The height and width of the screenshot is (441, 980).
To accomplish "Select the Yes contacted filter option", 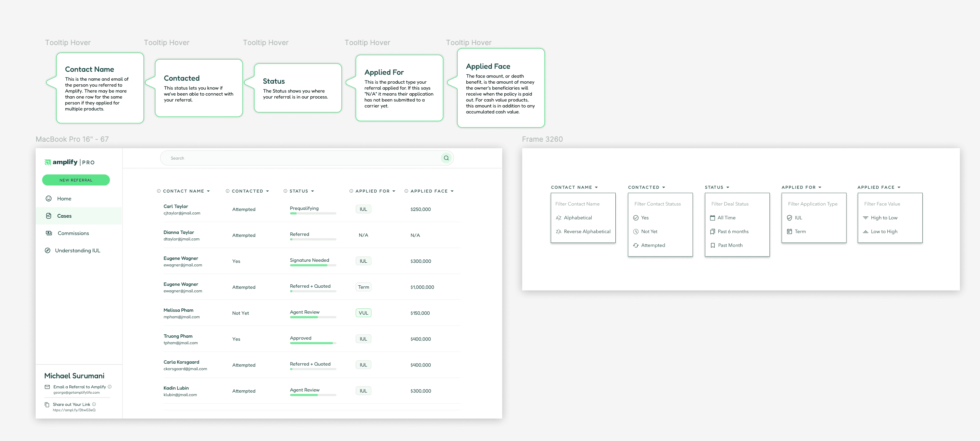I will tap(644, 218).
